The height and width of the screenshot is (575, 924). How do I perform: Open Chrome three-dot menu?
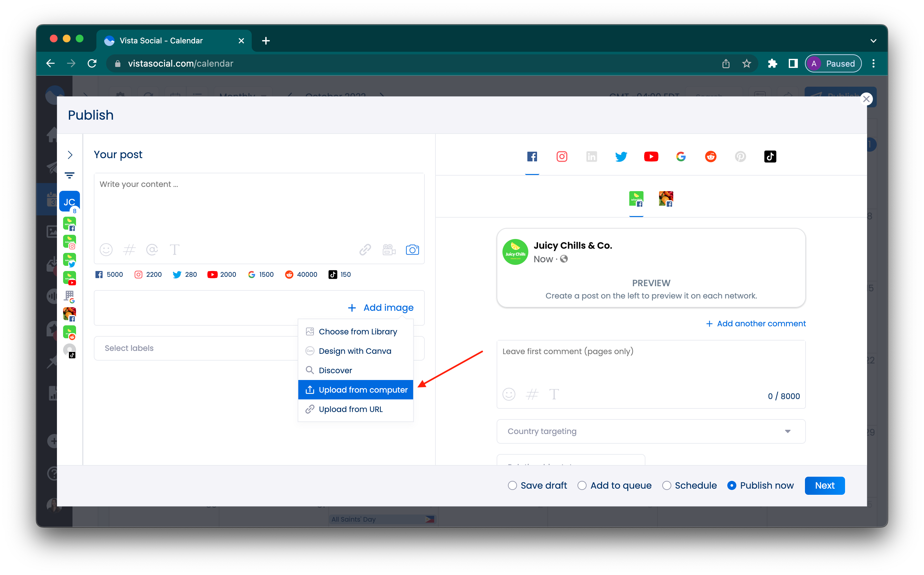873,63
